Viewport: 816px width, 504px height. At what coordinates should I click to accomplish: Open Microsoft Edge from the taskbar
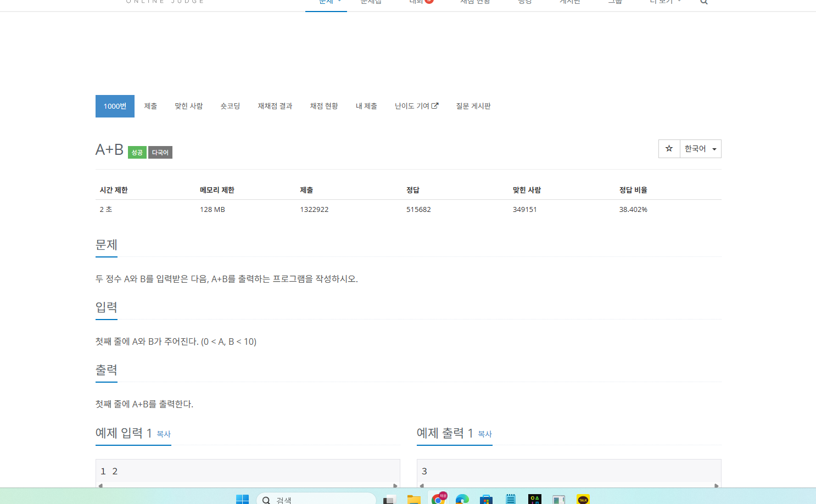click(x=462, y=499)
